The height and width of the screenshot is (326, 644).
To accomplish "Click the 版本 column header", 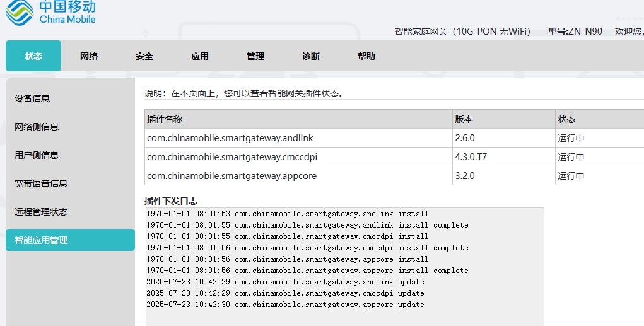I will click(x=504, y=119).
